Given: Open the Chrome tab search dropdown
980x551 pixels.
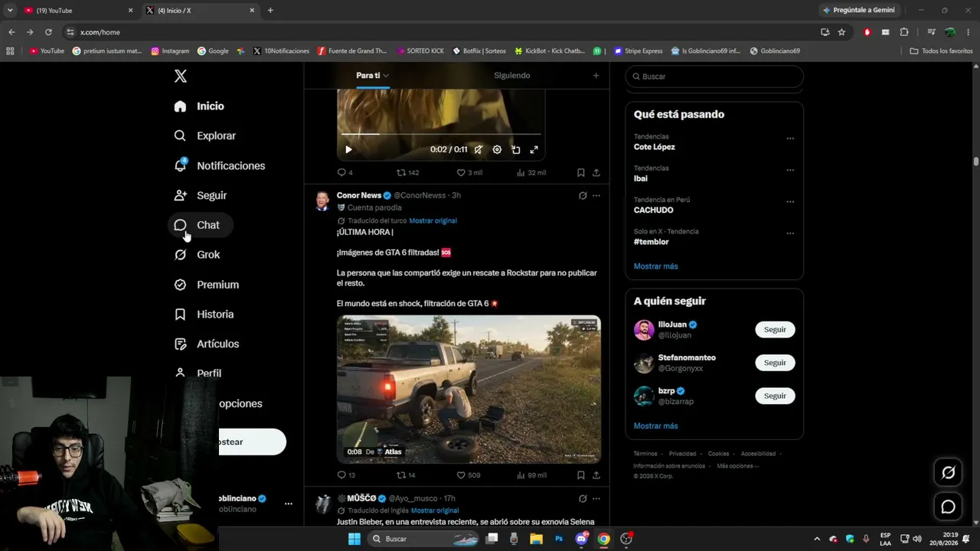Looking at the screenshot, I should pos(10,10).
